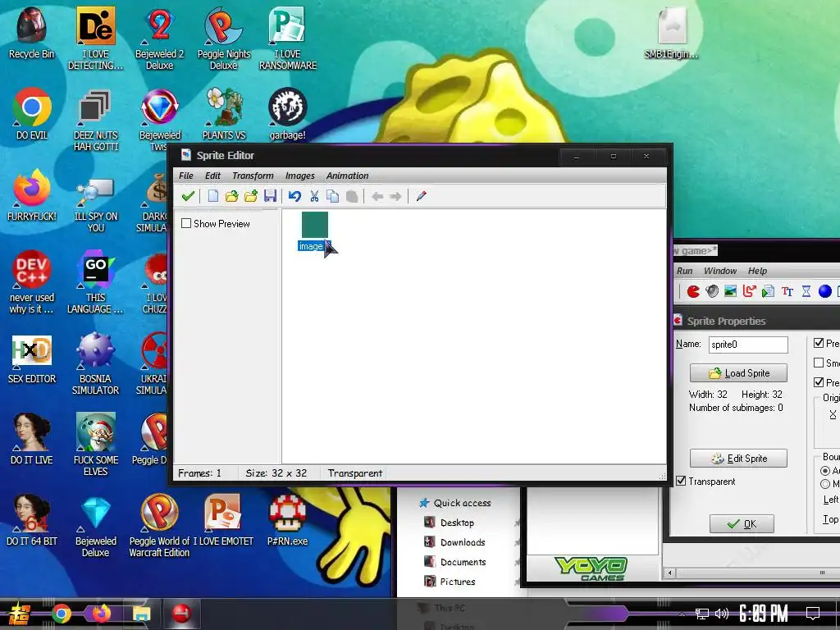Click OK in Sprite Properties
Image resolution: width=840 pixels, height=630 pixels.
coord(742,523)
